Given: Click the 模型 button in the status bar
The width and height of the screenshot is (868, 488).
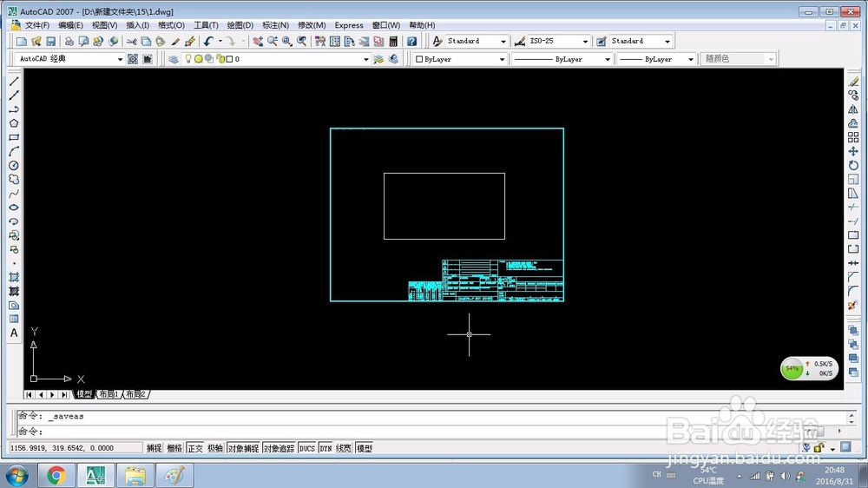Looking at the screenshot, I should 365,448.
